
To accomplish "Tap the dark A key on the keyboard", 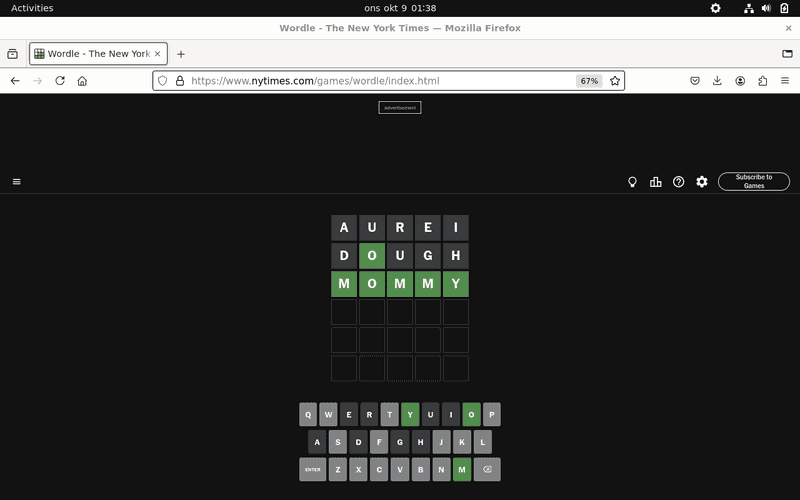I will (317, 442).
